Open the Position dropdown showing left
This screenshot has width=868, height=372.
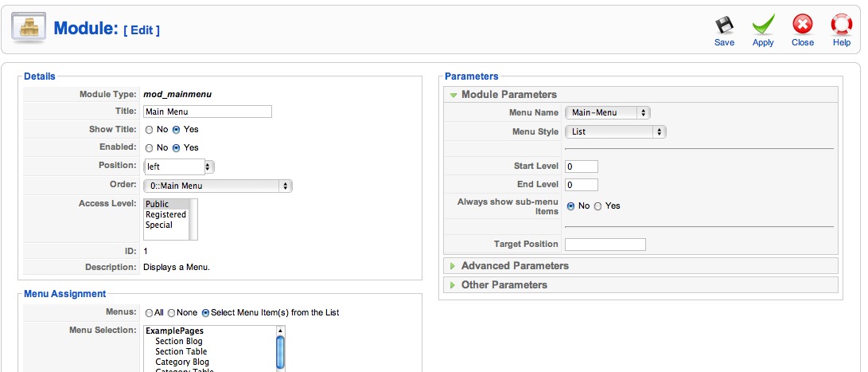pos(179,166)
